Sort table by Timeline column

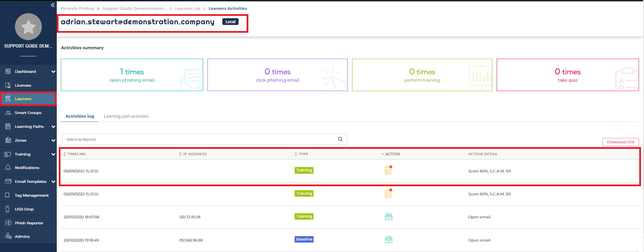(x=75, y=154)
